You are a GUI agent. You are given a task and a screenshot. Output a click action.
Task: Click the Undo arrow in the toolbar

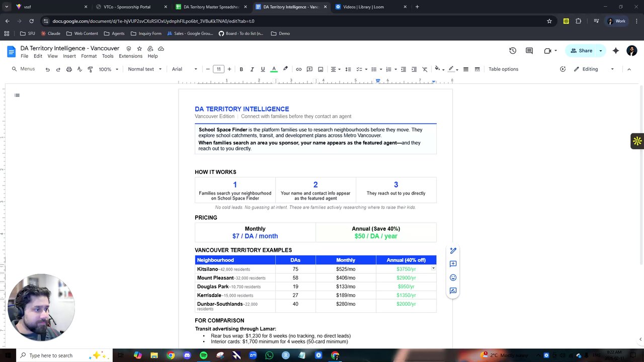pyautogui.click(x=48, y=69)
